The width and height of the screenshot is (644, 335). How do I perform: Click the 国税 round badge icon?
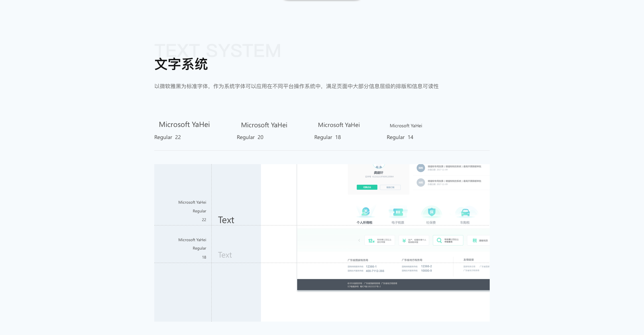pos(421,168)
